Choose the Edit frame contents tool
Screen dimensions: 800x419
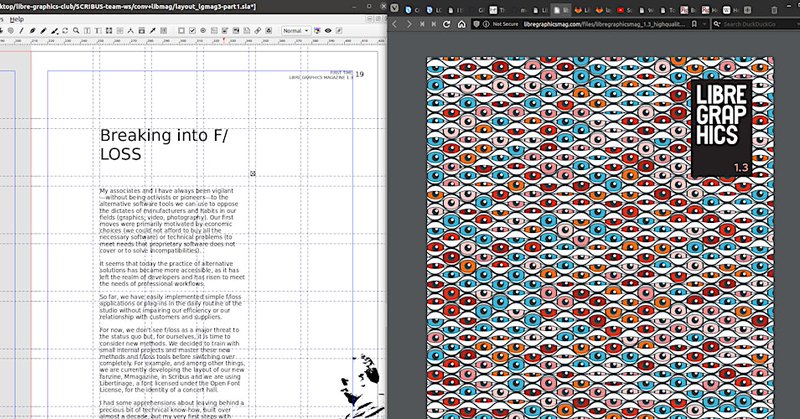[87, 31]
